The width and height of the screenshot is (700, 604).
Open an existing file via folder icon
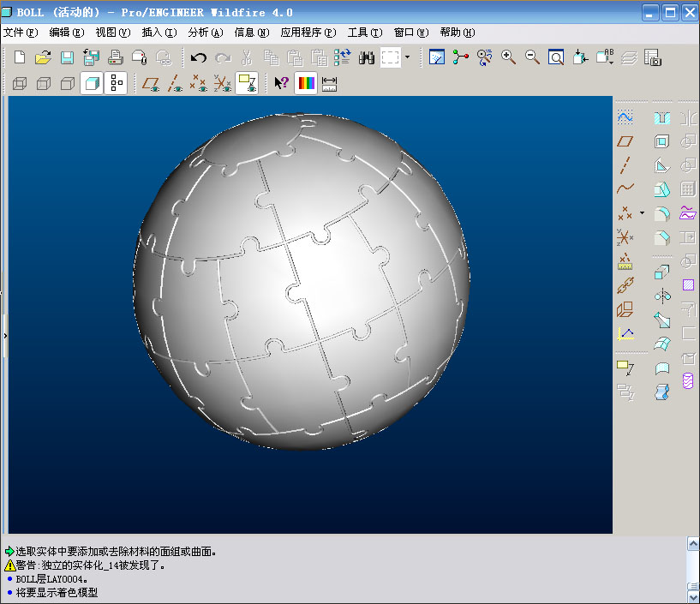point(44,57)
